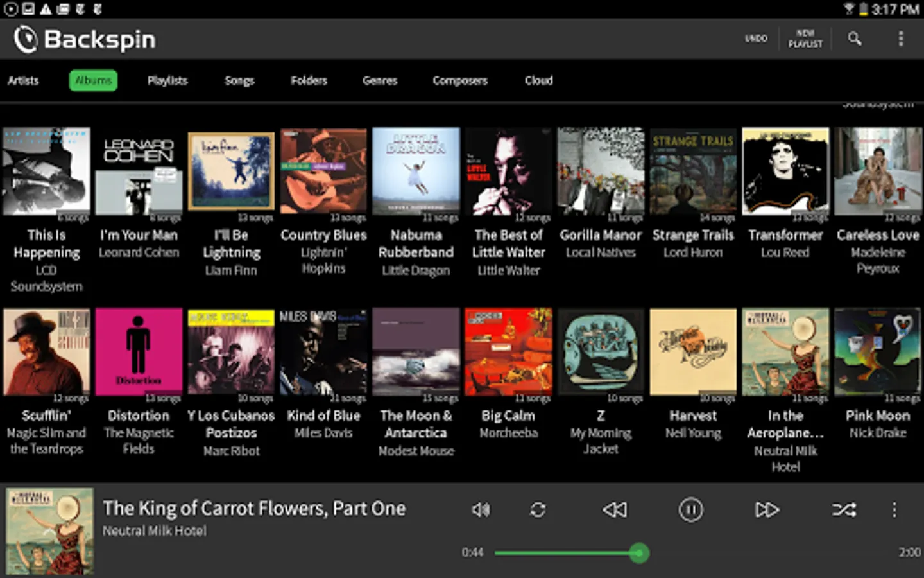Viewport: 924px width, 578px height.
Task: Open The Best of Little Walter cover
Action: point(508,171)
